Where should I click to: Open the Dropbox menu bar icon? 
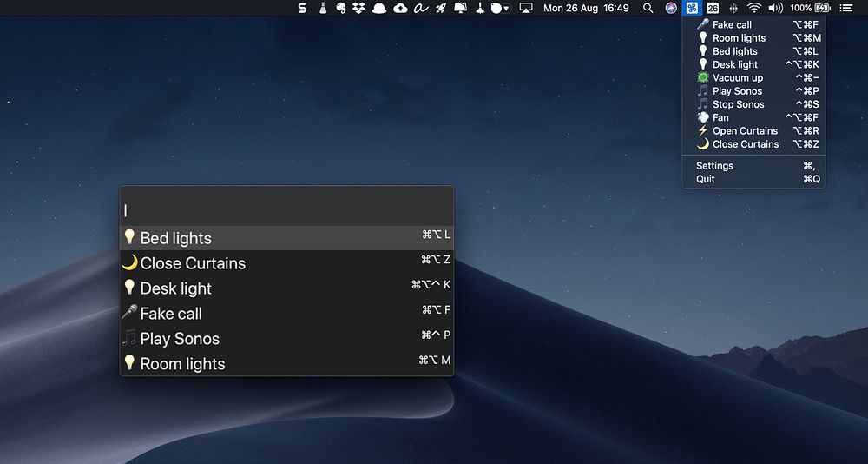(358, 8)
